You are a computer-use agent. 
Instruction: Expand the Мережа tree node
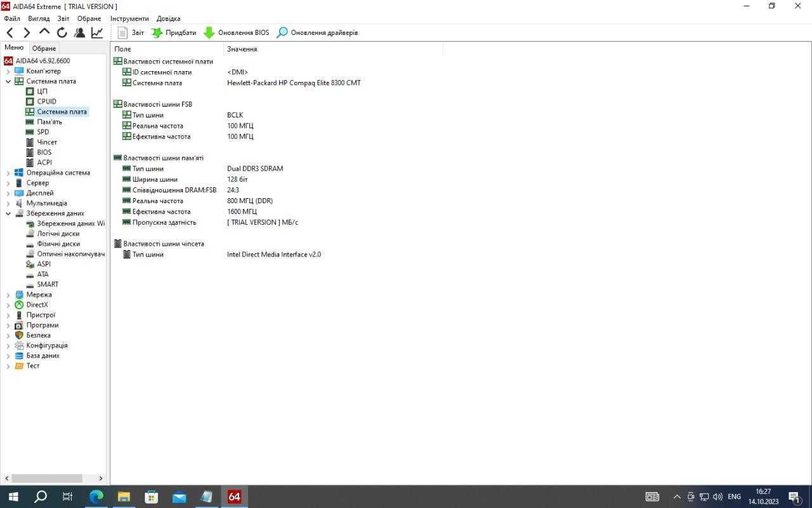[x=8, y=295]
